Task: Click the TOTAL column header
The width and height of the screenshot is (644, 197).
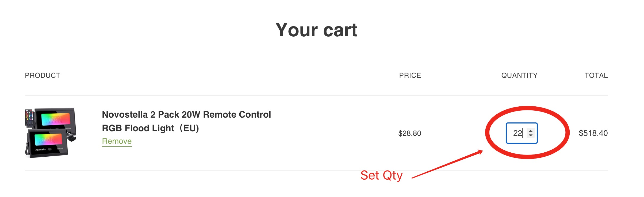Action: pos(596,75)
